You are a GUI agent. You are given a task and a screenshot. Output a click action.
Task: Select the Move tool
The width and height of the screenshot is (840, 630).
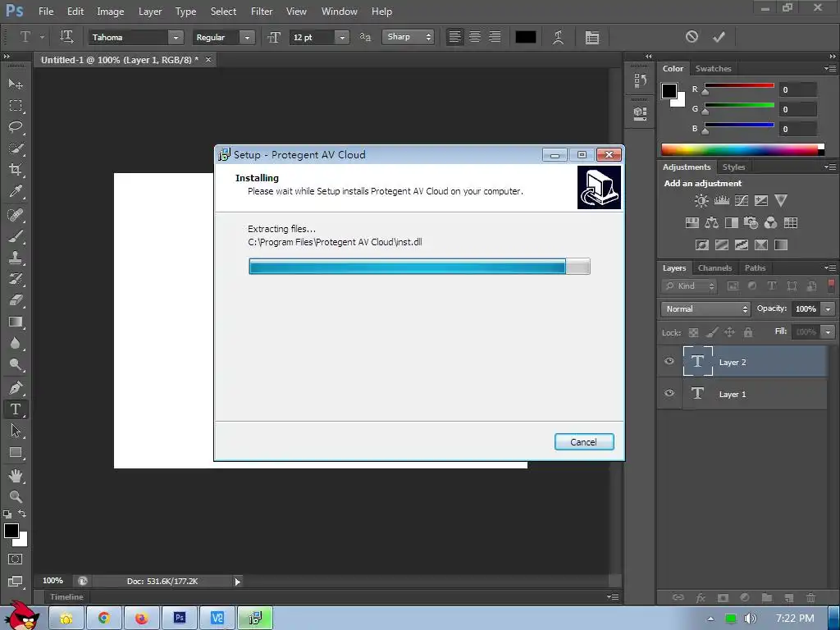pyautogui.click(x=15, y=84)
